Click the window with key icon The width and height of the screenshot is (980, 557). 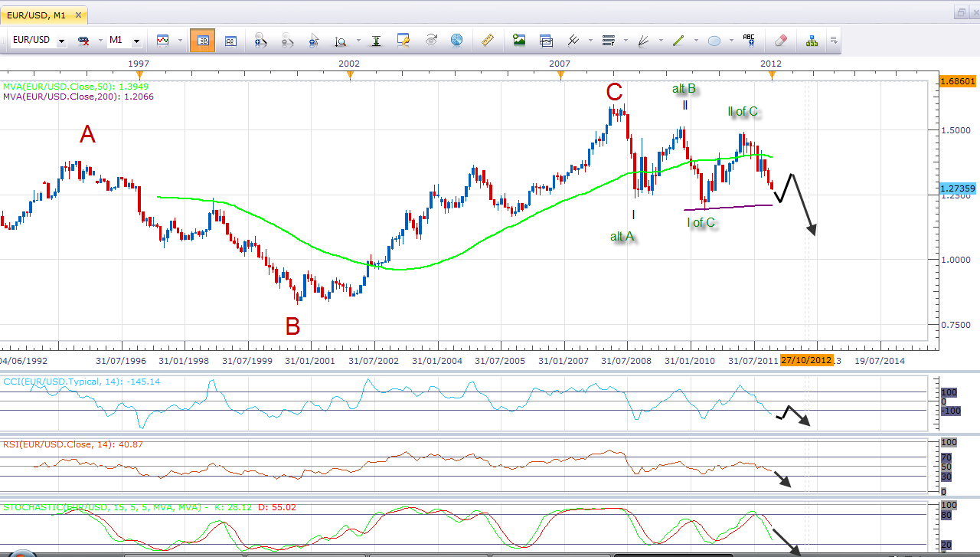404,41
